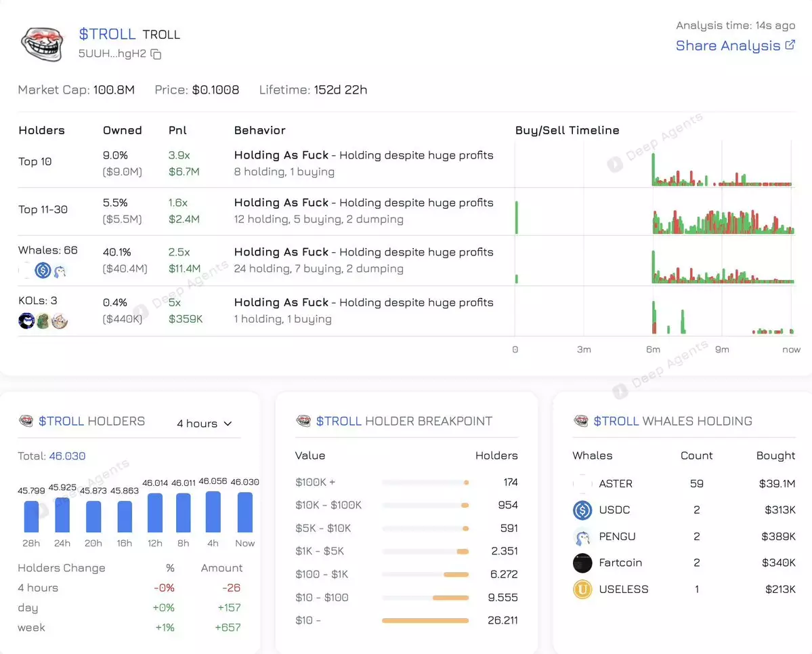812x654 pixels.
Task: Click the 'Lifetime: 152d 22h' text
Action: tap(313, 89)
